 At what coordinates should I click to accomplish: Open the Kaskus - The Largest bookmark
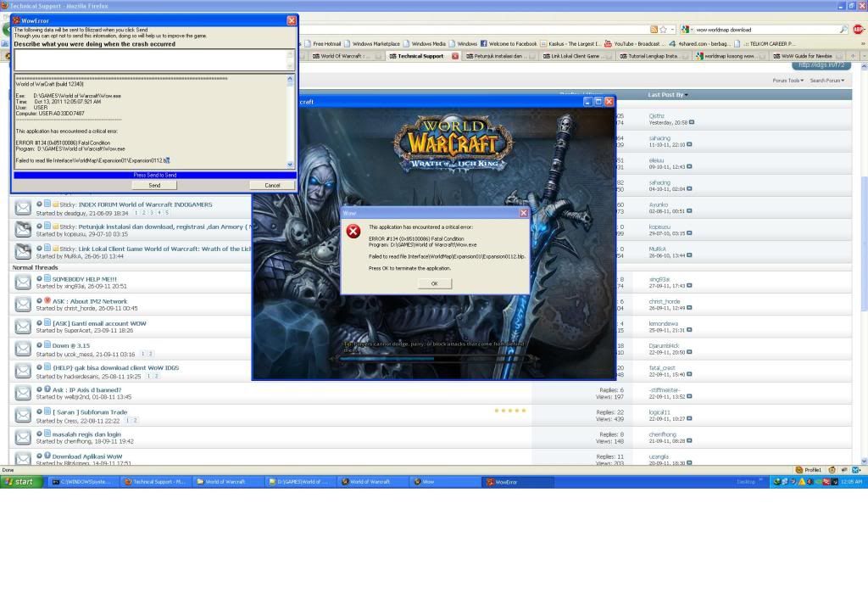click(570, 43)
